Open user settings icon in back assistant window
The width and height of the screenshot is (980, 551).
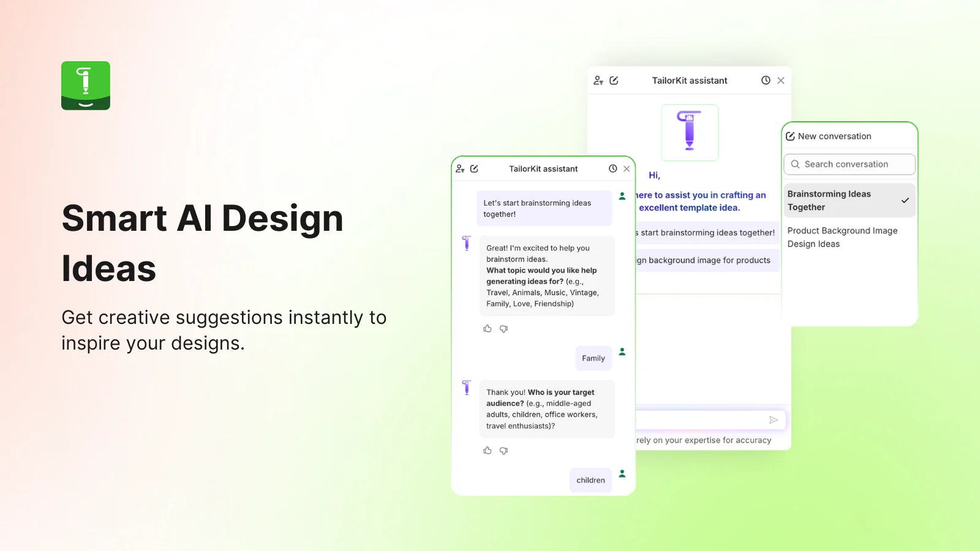click(x=598, y=80)
